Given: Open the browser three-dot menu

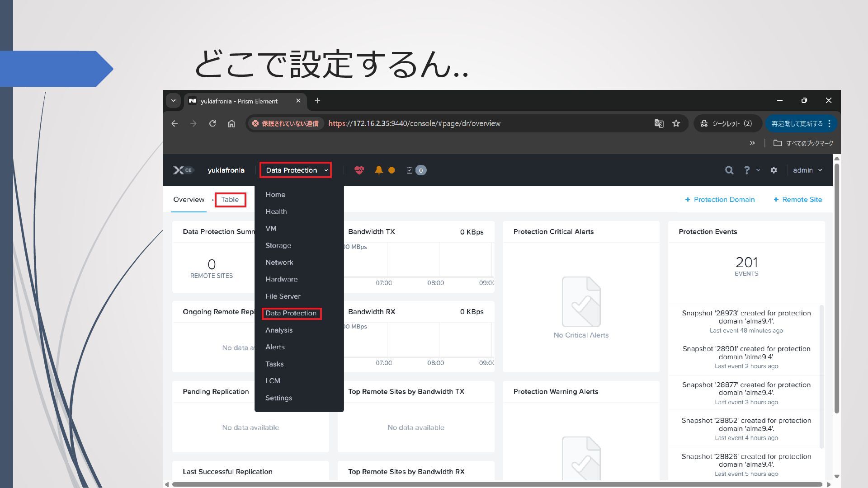Looking at the screenshot, I should pyautogui.click(x=830, y=123).
